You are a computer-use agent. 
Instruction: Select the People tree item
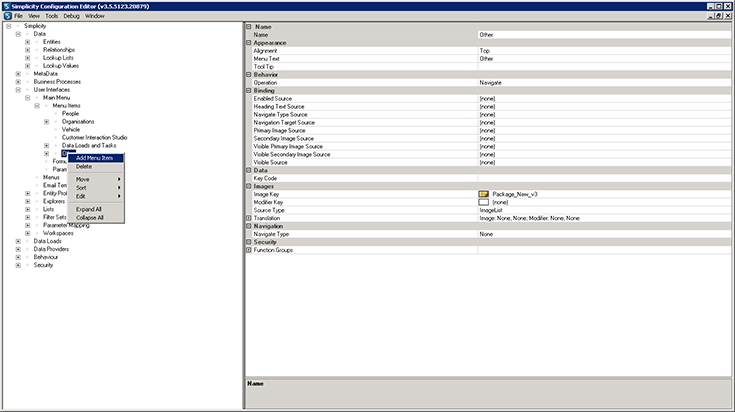tap(70, 113)
